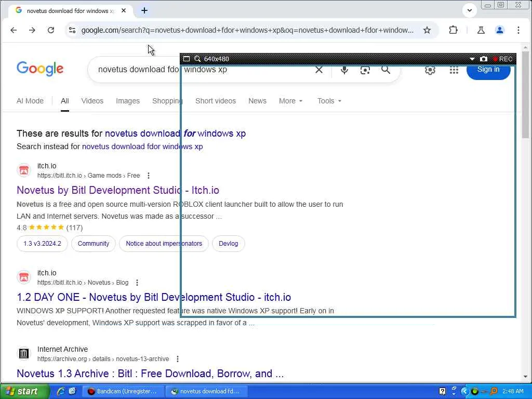Switch to News results tab

[258, 101]
